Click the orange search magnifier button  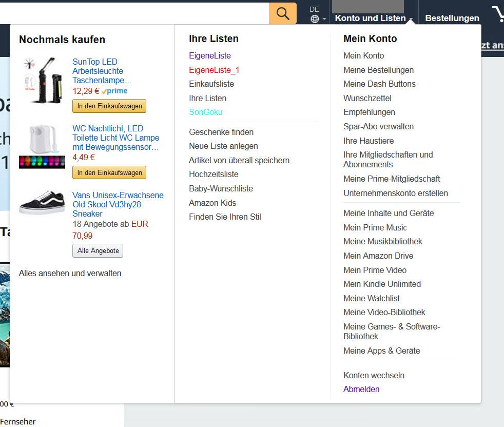coord(283,13)
